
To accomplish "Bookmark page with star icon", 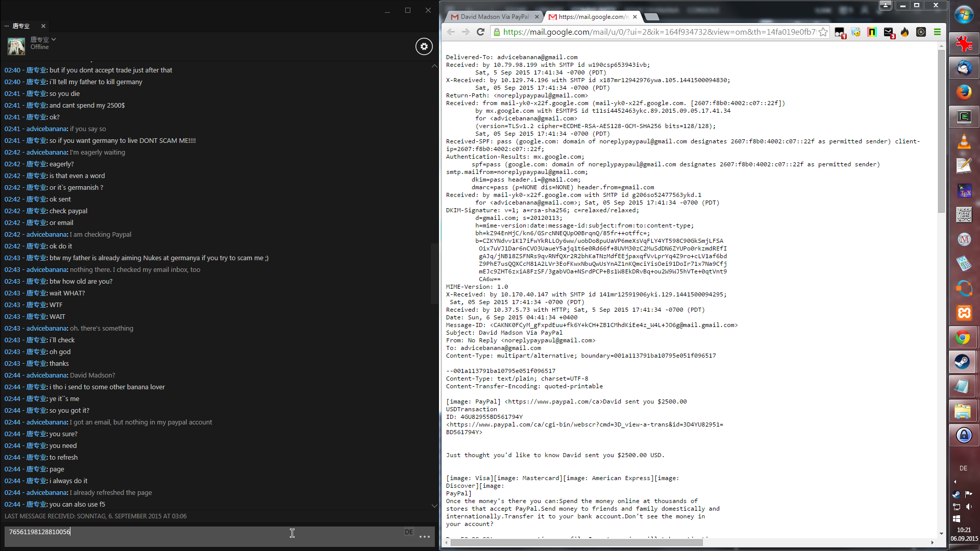I will [823, 32].
